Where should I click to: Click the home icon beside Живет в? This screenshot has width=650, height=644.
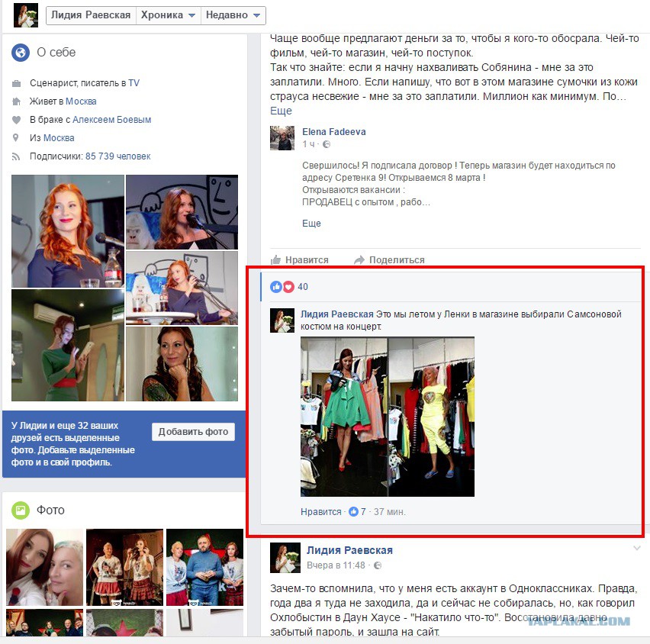coord(16,101)
